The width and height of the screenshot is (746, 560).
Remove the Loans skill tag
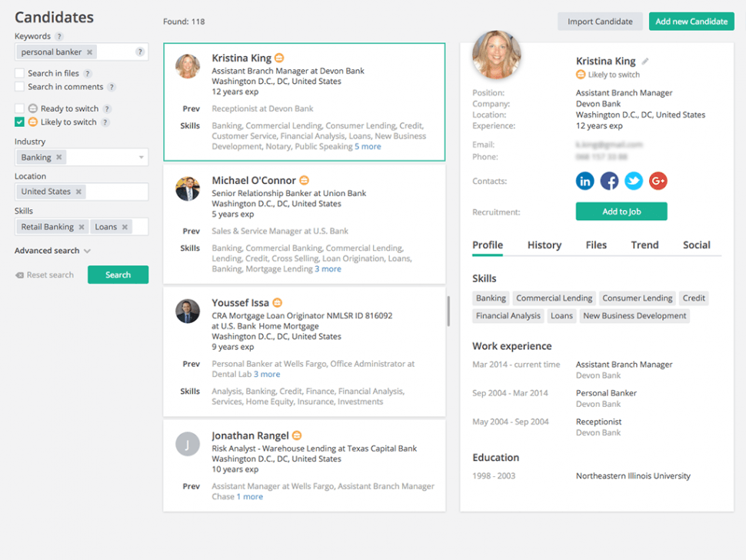125,227
